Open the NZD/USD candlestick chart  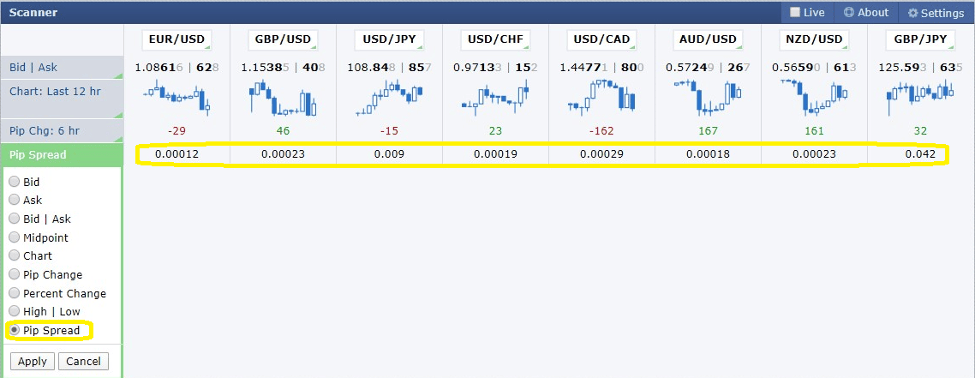point(814,98)
